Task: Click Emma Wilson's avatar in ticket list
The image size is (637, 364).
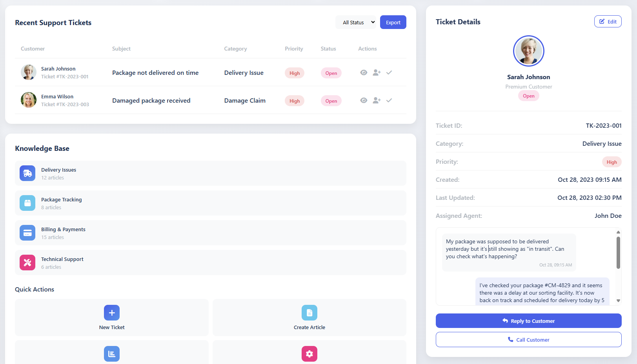Action: [29, 100]
